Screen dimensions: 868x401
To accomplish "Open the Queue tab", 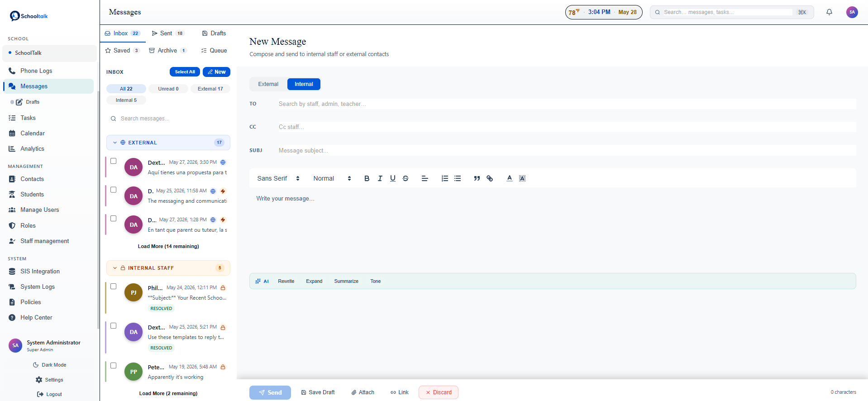I will click(x=214, y=51).
